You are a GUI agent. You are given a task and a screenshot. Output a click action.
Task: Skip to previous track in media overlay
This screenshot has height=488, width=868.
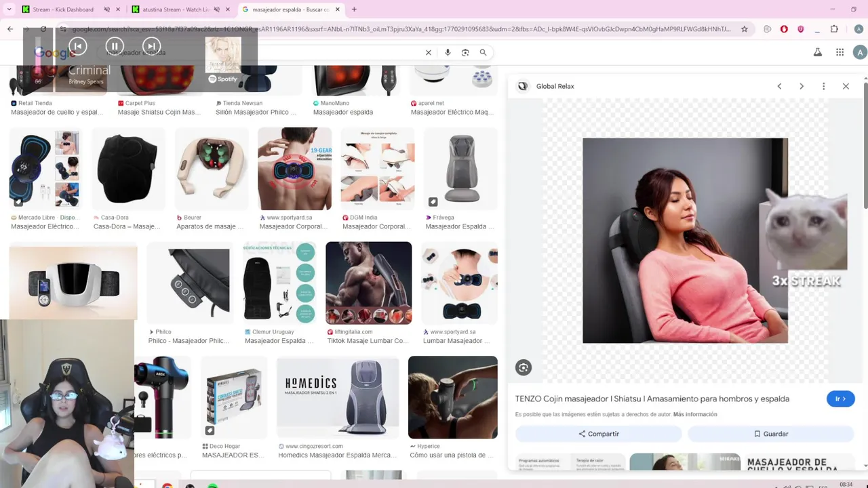click(x=77, y=46)
